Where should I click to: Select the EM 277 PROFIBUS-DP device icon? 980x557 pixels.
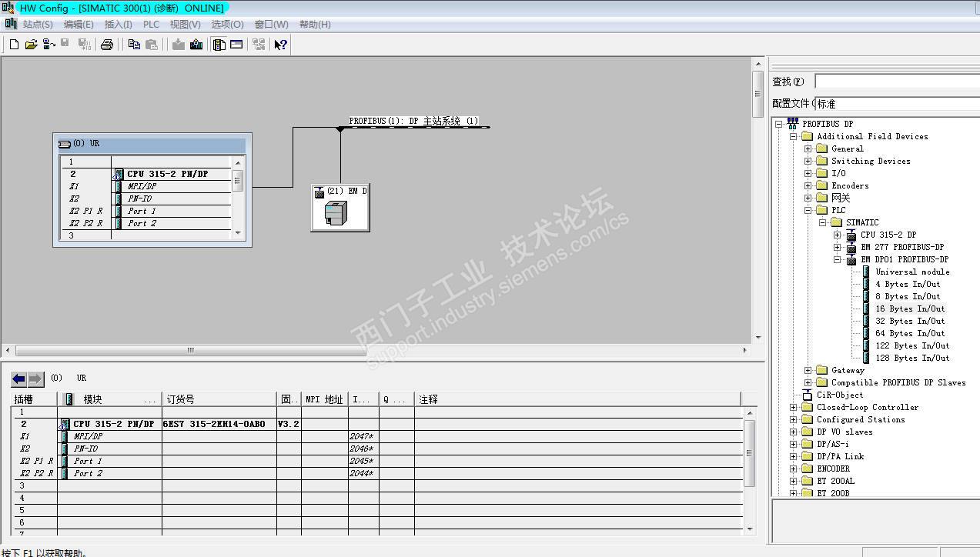pyautogui.click(x=851, y=247)
